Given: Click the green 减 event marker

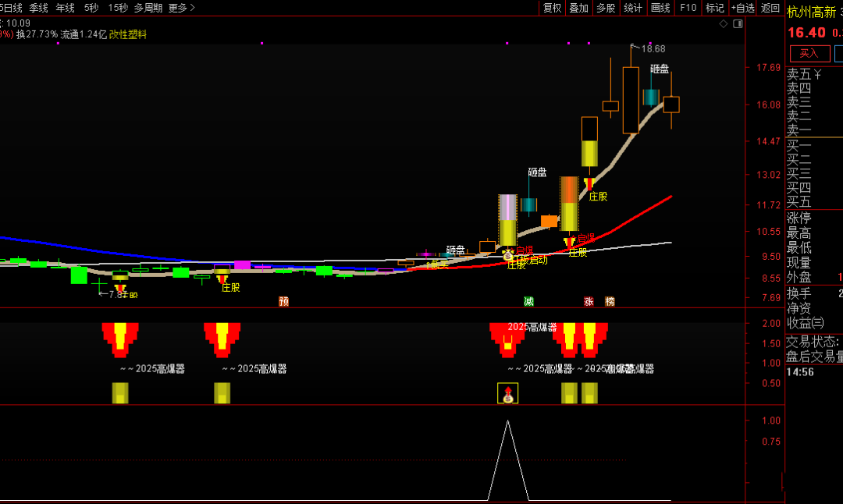Looking at the screenshot, I should coord(529,301).
